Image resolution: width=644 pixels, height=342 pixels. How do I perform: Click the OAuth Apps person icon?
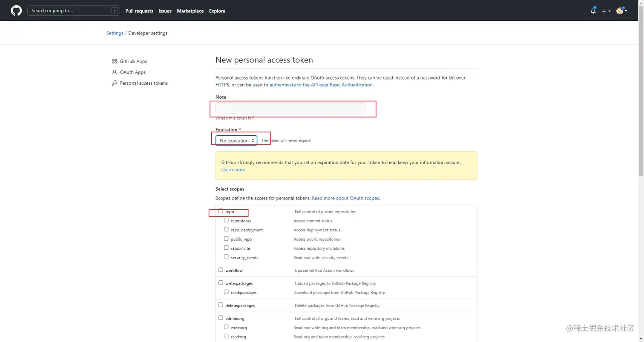[115, 72]
